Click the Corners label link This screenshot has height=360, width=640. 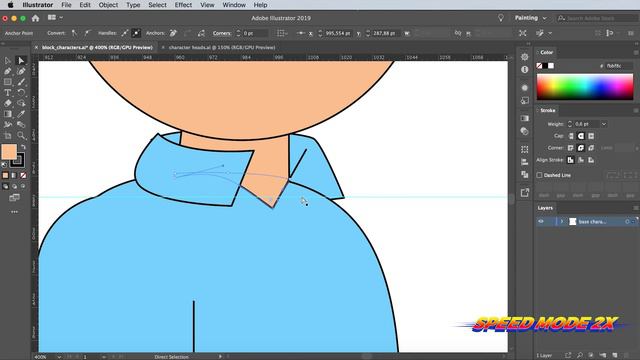pos(222,33)
